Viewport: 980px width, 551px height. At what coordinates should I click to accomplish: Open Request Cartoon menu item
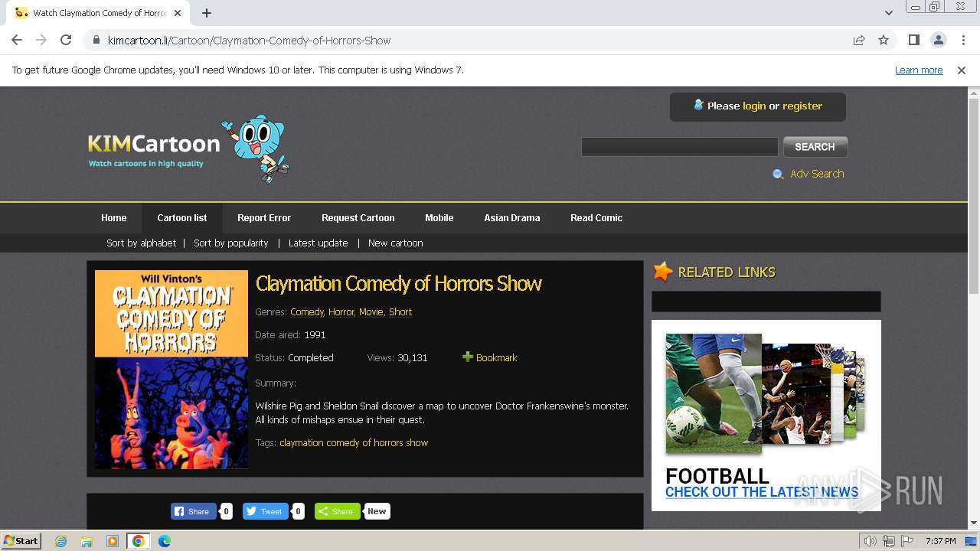(358, 217)
